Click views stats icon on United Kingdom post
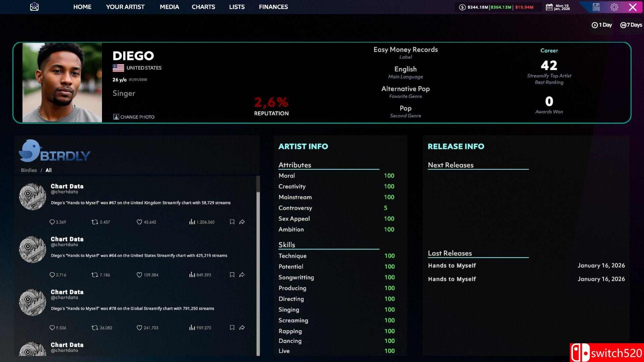Screen dimensions: 644x362 pyautogui.click(x=192, y=222)
